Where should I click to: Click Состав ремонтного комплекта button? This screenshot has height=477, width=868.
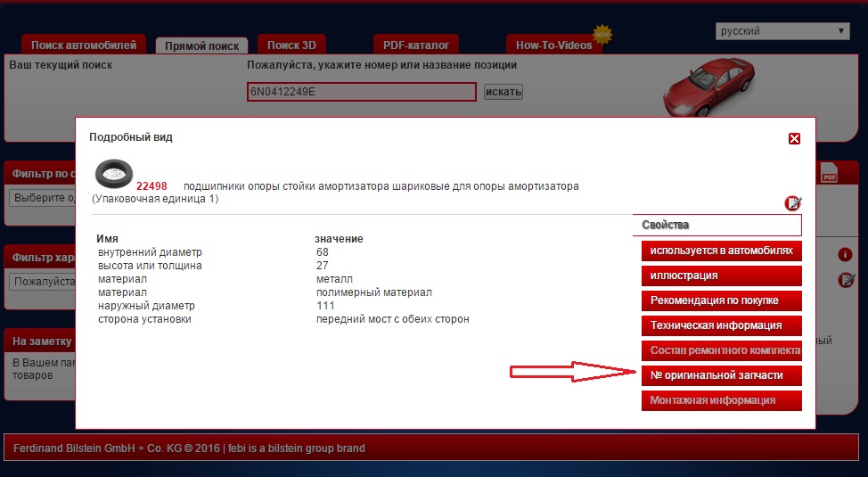(x=721, y=350)
